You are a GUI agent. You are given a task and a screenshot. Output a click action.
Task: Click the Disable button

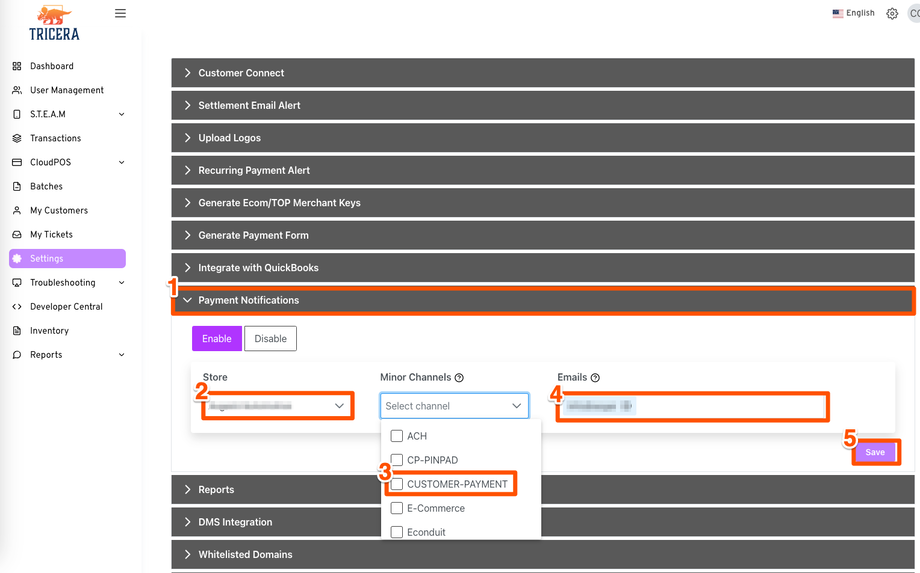[x=270, y=339]
